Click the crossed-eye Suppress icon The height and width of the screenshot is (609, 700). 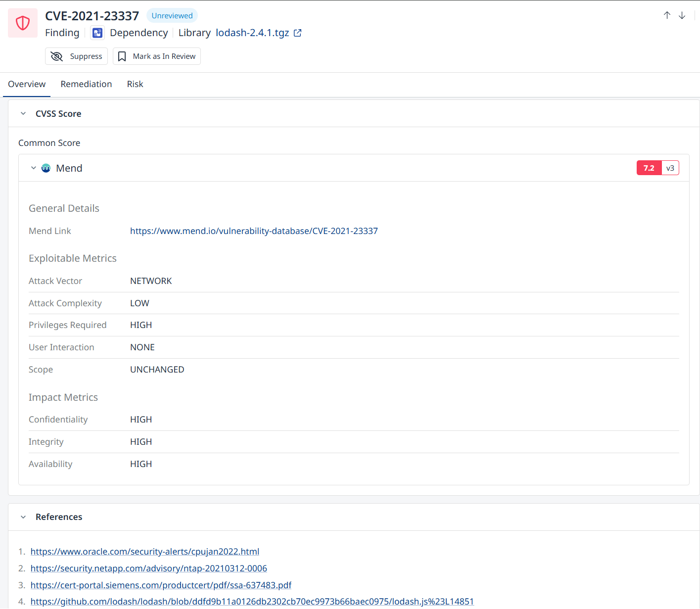pyautogui.click(x=57, y=56)
